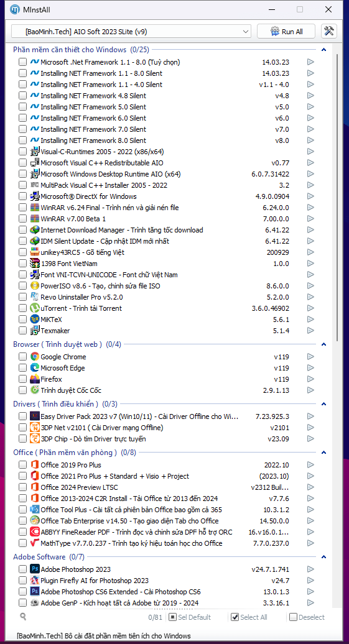Click the PowerISO disc icon
The image size is (349, 644).
35,286
